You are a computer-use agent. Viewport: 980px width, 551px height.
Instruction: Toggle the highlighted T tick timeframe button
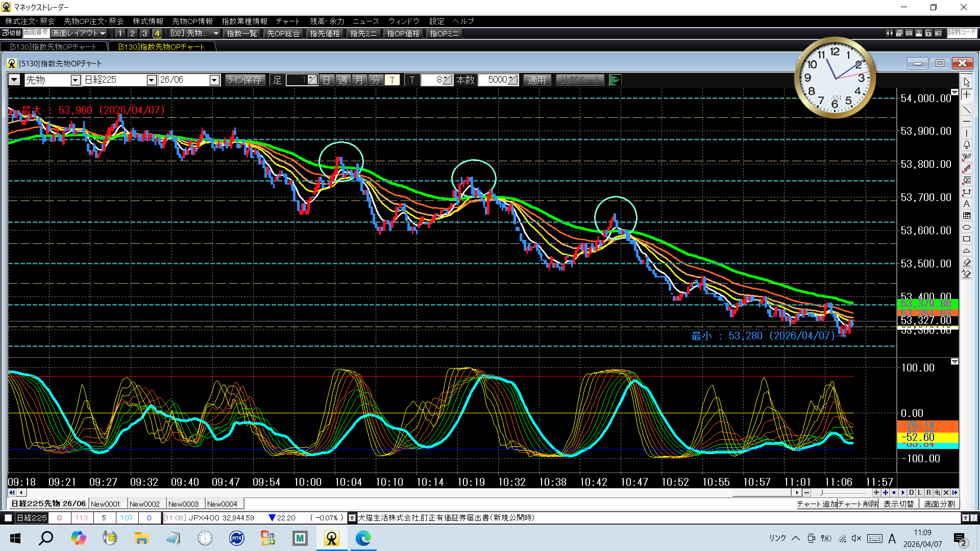pos(391,80)
